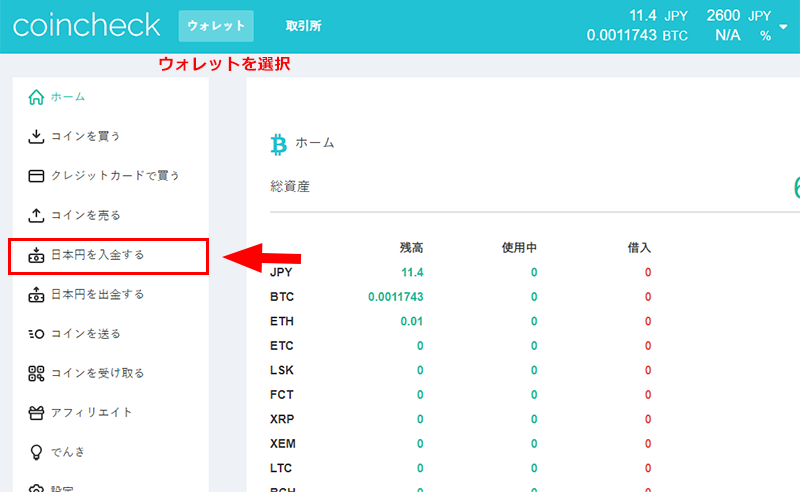Click the LTC row label
Viewport: 800px width, 492px height.
click(281, 469)
